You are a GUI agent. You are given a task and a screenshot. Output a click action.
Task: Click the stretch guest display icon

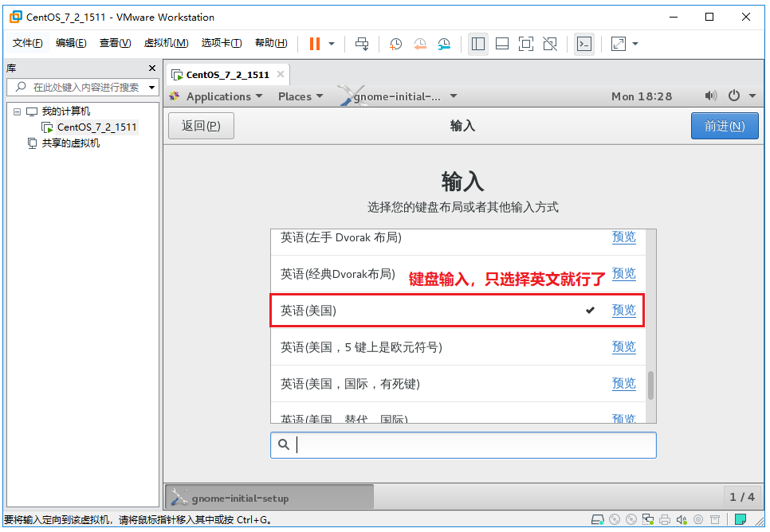click(619, 44)
